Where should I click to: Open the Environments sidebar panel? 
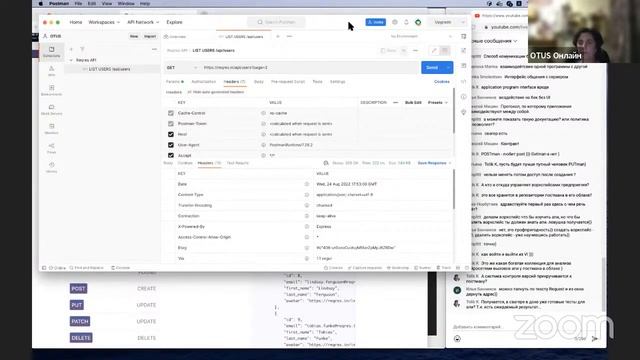click(x=51, y=90)
